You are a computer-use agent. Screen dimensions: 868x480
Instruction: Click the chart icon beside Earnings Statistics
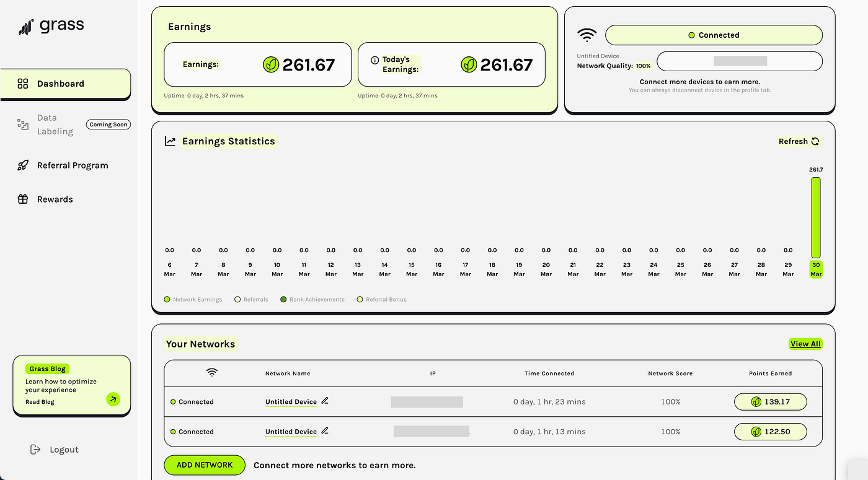(170, 141)
